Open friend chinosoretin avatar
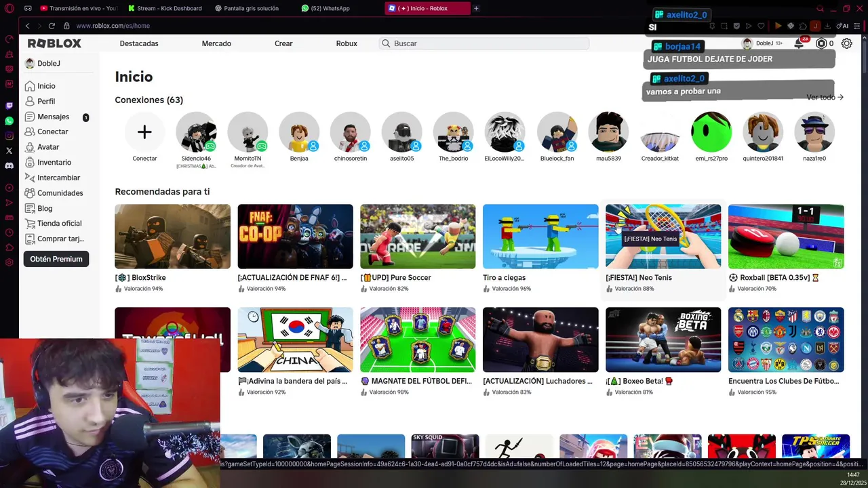The image size is (868, 488). (x=351, y=132)
